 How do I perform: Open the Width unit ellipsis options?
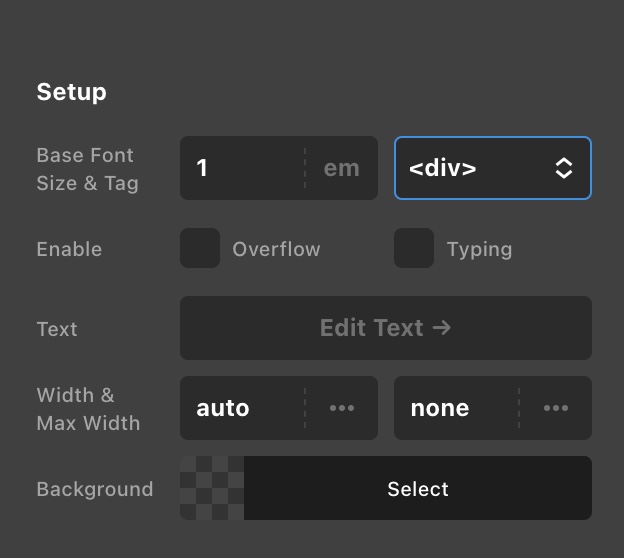[x=342, y=408]
